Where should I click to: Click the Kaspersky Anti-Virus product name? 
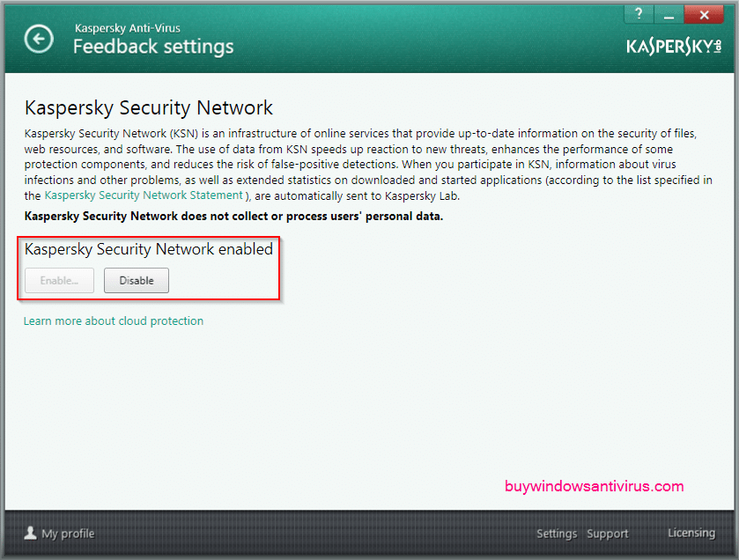pyautogui.click(x=128, y=28)
